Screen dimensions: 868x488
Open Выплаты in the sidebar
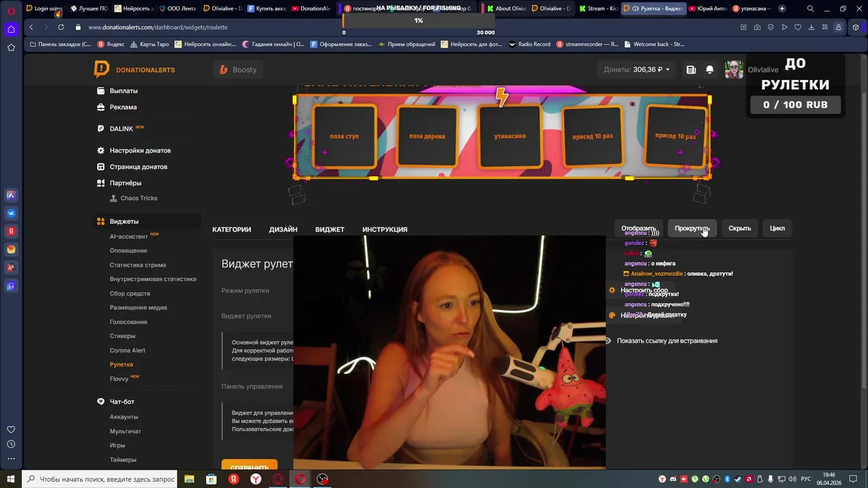123,91
